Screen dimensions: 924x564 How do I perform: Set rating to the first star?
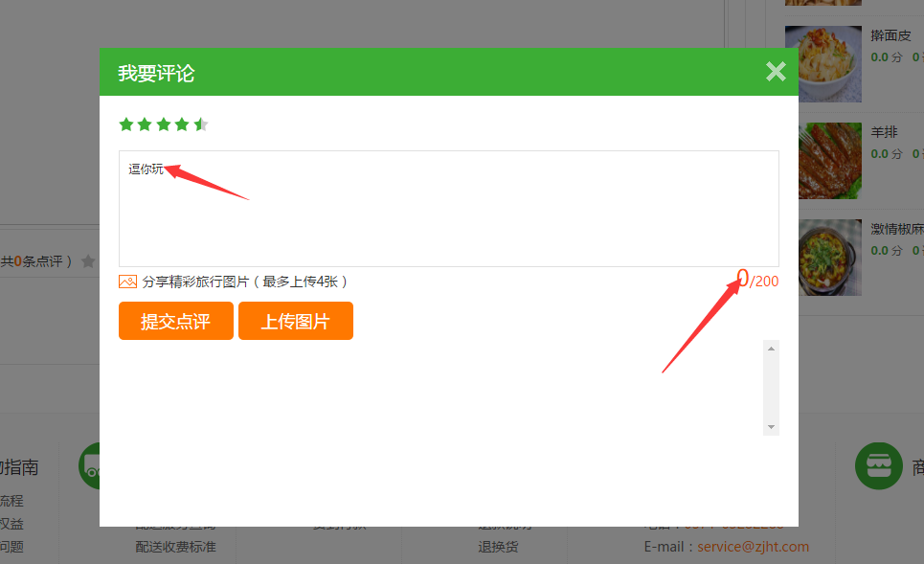tap(125, 124)
